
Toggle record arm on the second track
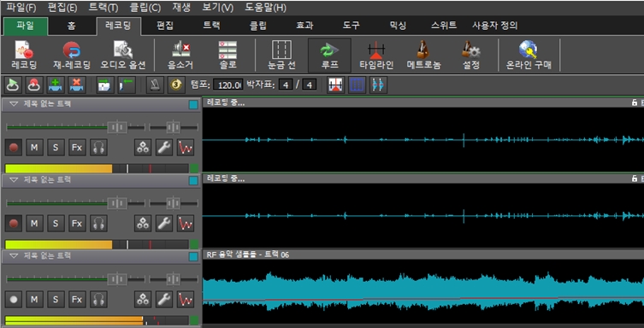click(x=14, y=224)
